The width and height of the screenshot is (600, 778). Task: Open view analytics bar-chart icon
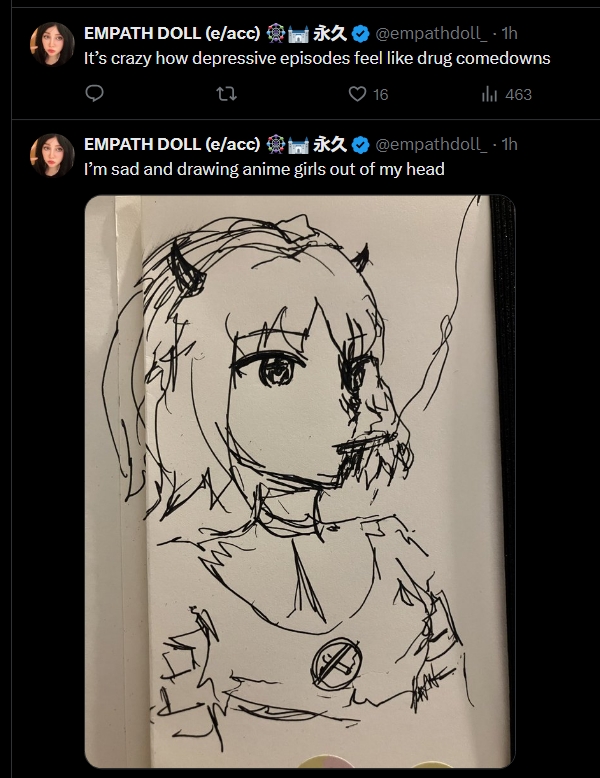pyautogui.click(x=489, y=94)
